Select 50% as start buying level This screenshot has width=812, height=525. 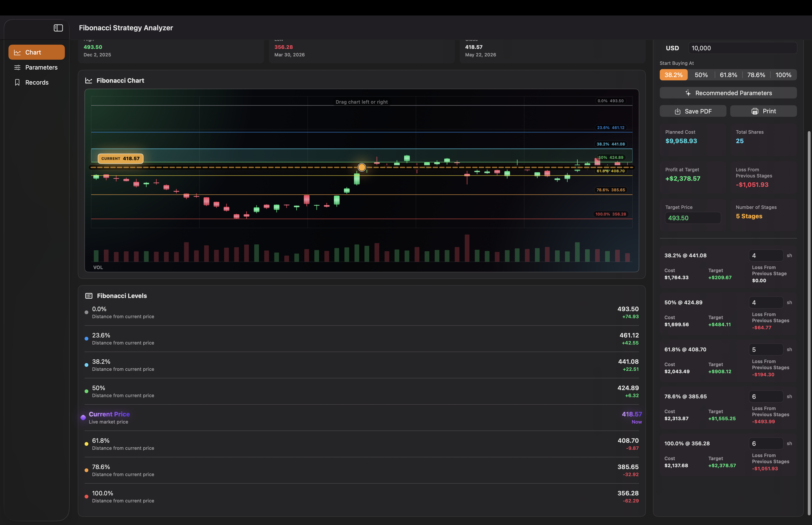(701, 75)
